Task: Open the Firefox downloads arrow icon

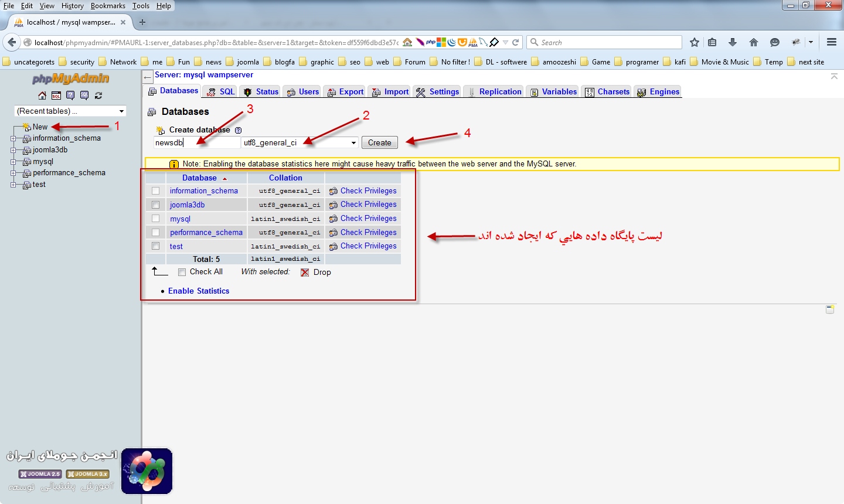Action: tap(733, 42)
